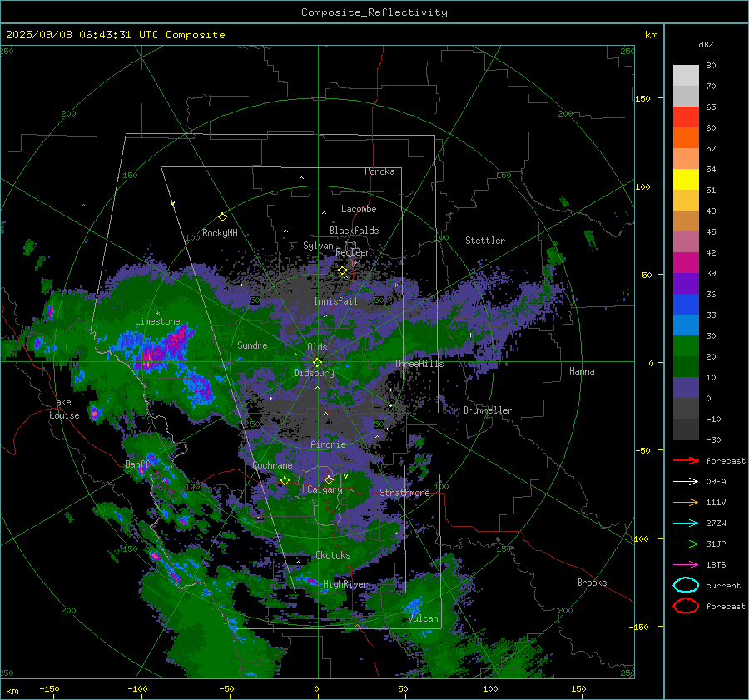Select the magenta swatch below 42 dBZ
The image size is (749, 700).
point(686,263)
